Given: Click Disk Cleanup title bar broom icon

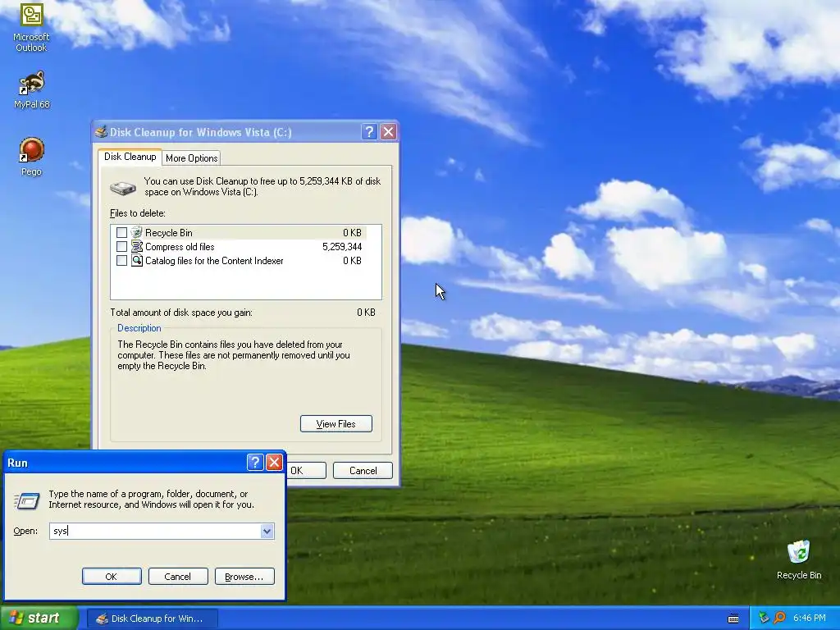Looking at the screenshot, I should [101, 132].
